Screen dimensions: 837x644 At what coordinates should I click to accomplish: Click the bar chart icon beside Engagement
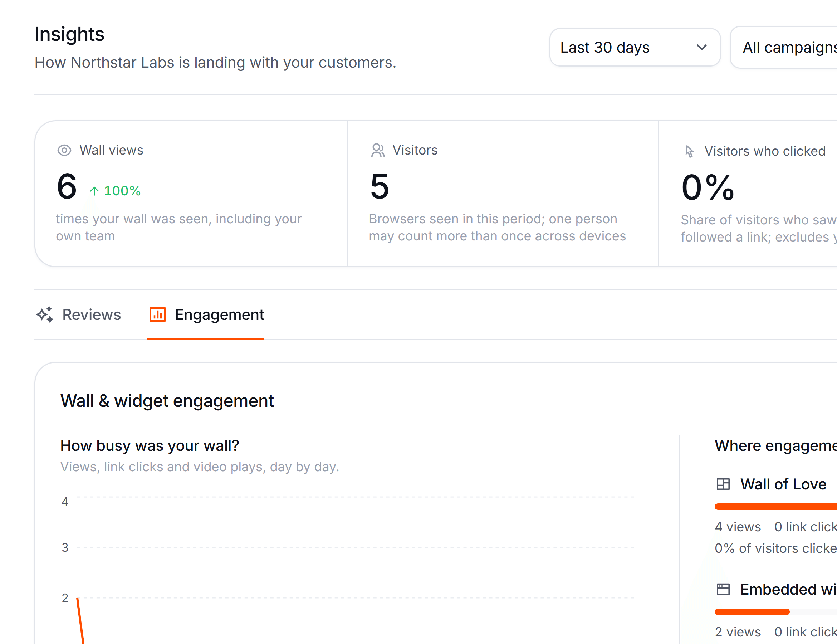(x=157, y=315)
